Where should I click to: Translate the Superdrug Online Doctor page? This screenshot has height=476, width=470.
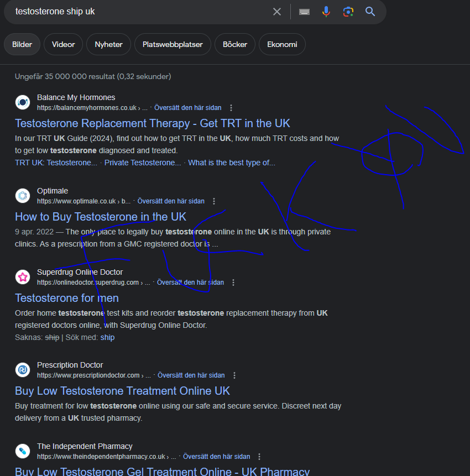click(190, 283)
